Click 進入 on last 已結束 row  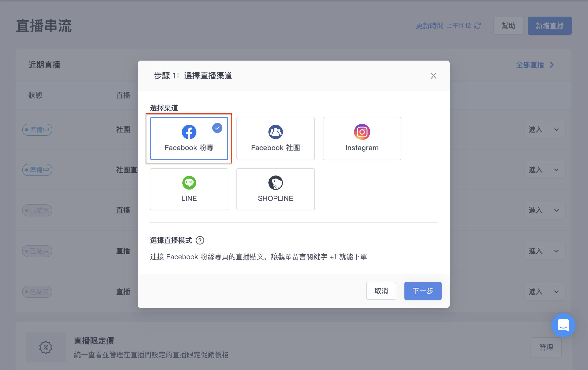point(536,292)
